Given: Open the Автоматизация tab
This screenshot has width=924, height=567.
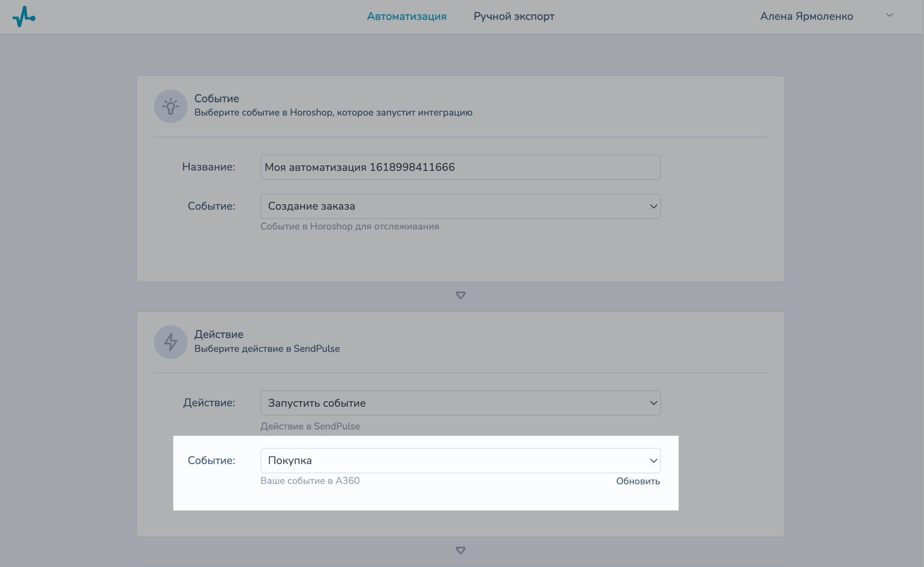Looking at the screenshot, I should [406, 16].
